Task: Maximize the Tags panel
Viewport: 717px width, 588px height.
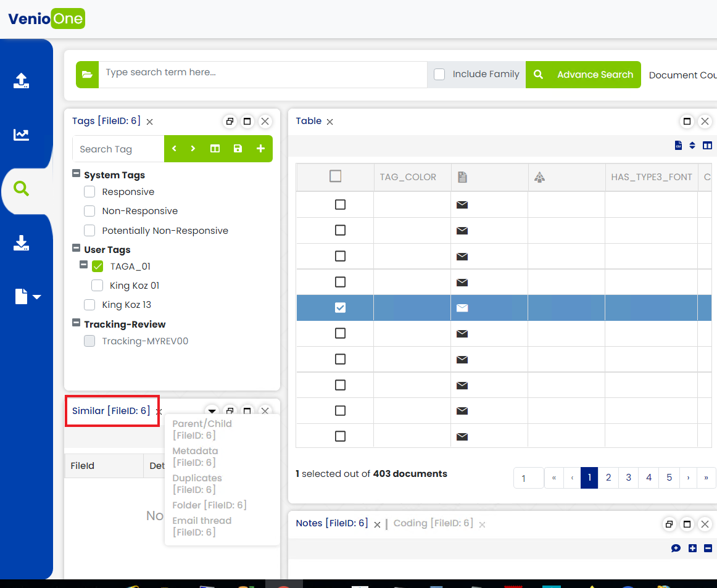Action: pyautogui.click(x=247, y=121)
